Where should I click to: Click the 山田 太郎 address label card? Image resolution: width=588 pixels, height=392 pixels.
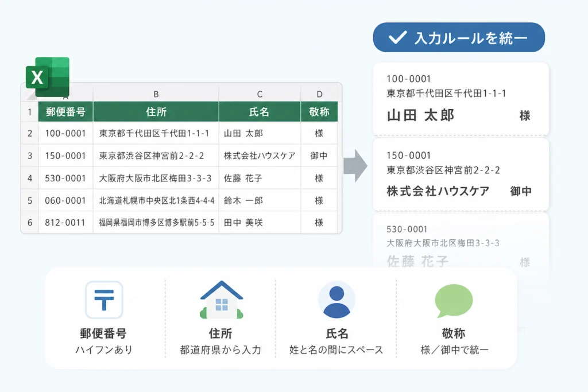[x=461, y=99]
